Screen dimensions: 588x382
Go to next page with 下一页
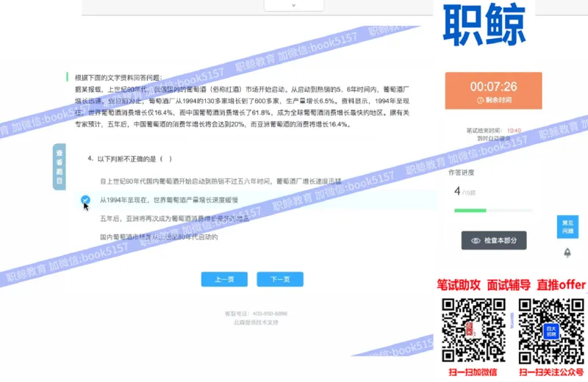[x=280, y=279]
